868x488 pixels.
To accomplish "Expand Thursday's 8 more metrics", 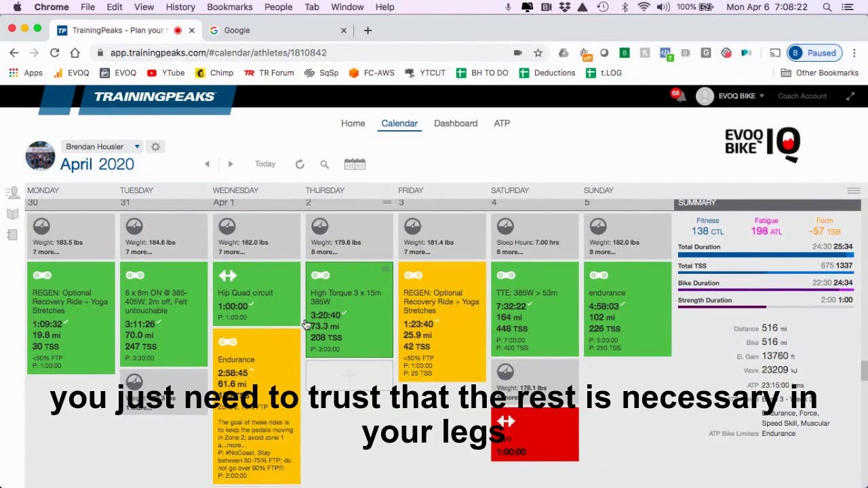I will (x=324, y=252).
